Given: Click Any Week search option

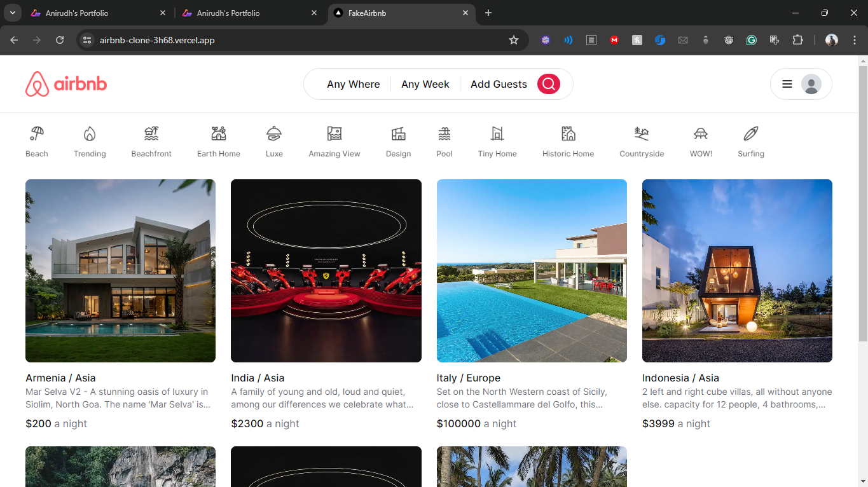Looking at the screenshot, I should point(425,84).
